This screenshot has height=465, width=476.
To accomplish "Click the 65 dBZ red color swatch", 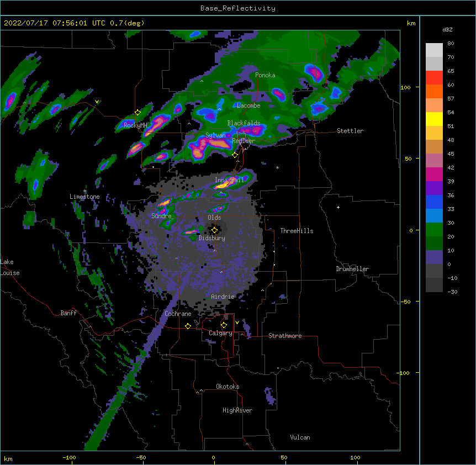I will [x=434, y=78].
